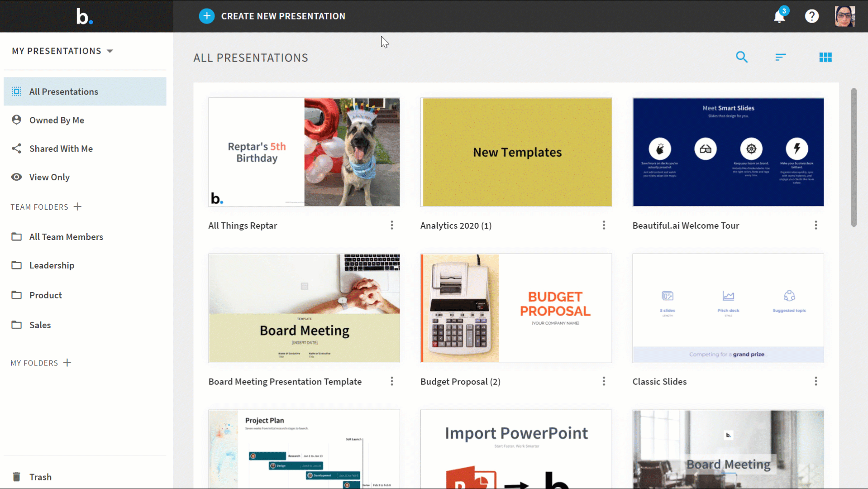Screen dimensions: 868x489
Task: Search presentations with the magnifier icon
Action: (x=742, y=57)
